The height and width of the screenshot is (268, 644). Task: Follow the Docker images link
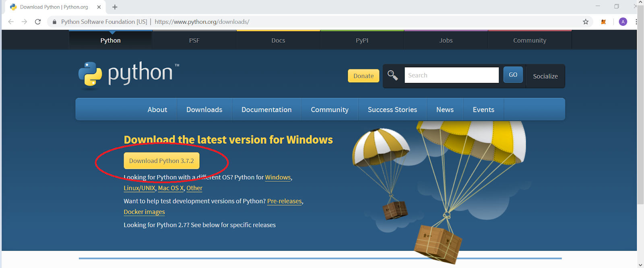click(144, 212)
